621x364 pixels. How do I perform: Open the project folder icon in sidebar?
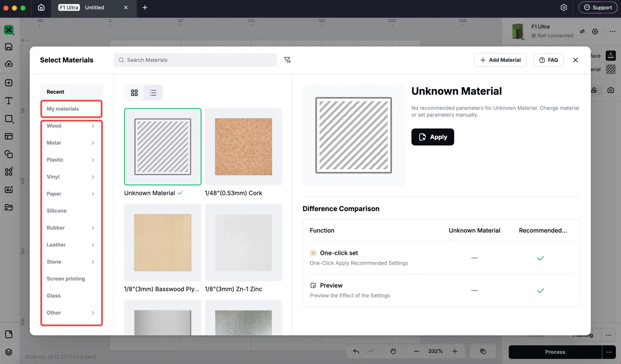(x=8, y=207)
